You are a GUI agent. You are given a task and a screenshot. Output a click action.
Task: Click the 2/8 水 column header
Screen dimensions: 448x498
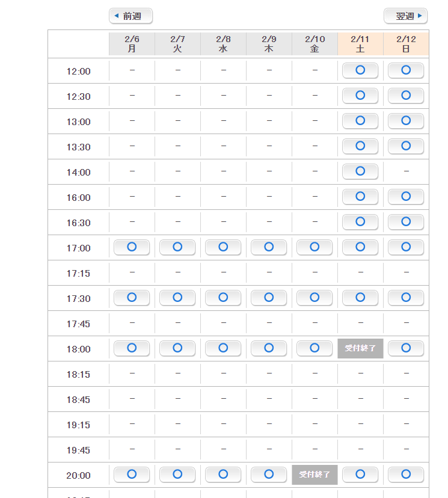tap(223, 44)
